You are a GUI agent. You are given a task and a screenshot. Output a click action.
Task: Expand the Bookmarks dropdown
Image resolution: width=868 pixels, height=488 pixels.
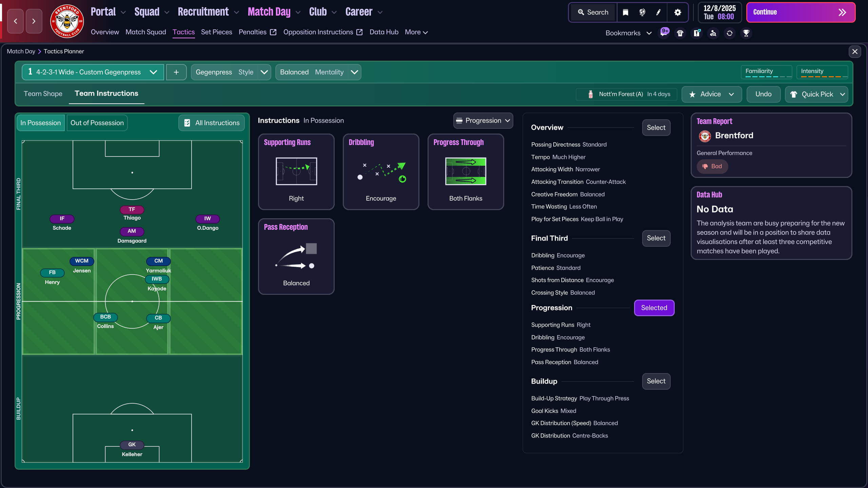coord(628,33)
